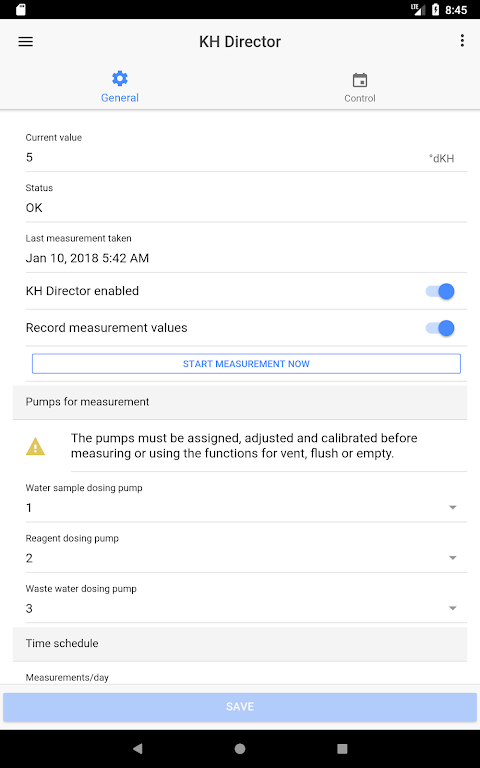Click the SAVE button
Screen dimensions: 480x768
[240, 707]
